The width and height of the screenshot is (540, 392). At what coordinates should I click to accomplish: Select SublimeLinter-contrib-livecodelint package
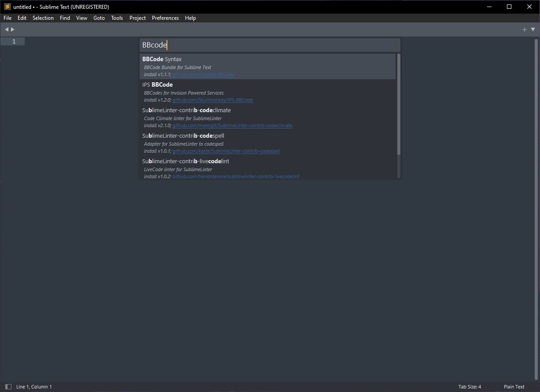click(268, 168)
